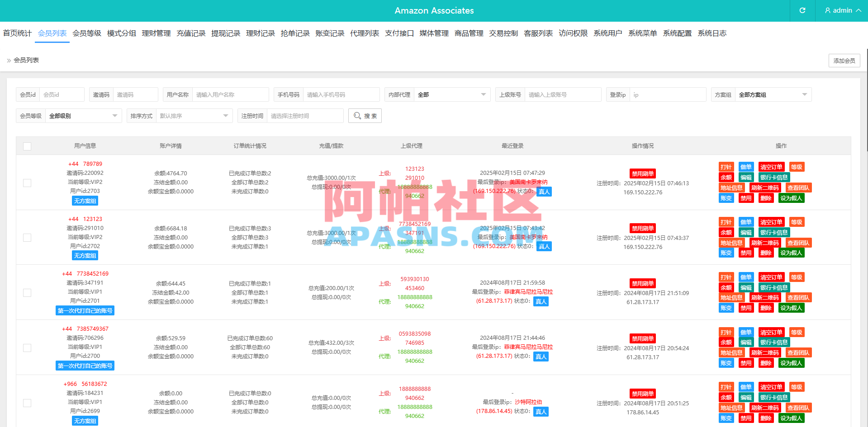
Task: Select the 打针 action for user 789789
Action: [726, 166]
